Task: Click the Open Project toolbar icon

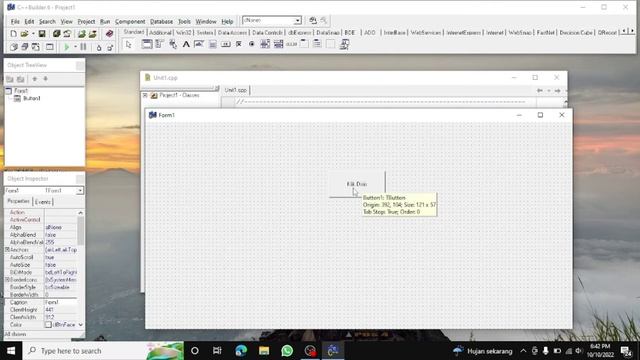Action: 67,34
